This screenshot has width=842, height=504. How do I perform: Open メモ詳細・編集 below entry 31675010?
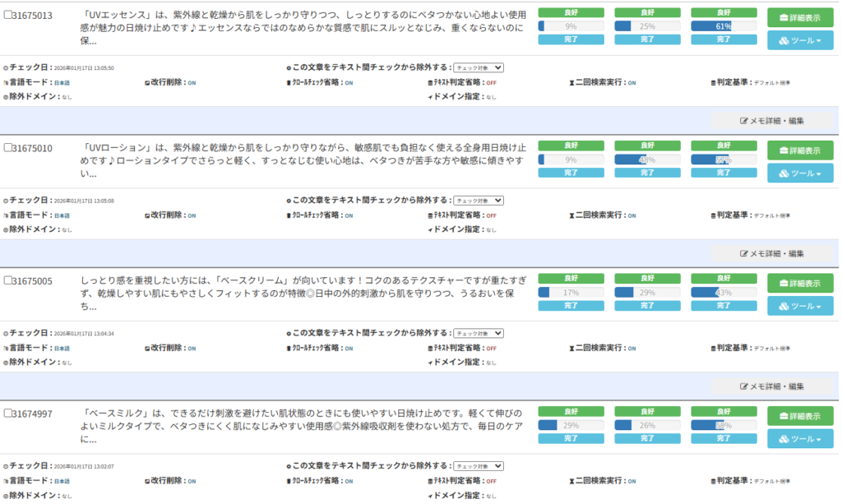click(772, 253)
